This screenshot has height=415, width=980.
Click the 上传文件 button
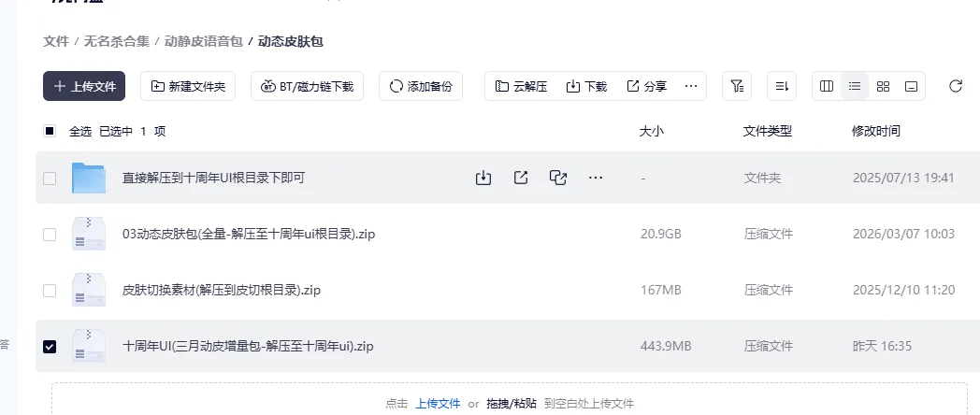point(84,86)
